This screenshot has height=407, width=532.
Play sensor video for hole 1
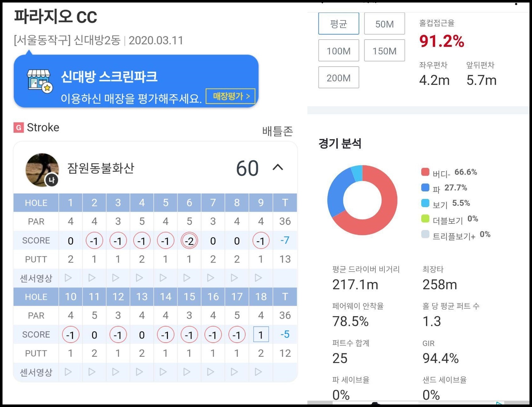pos(68,278)
